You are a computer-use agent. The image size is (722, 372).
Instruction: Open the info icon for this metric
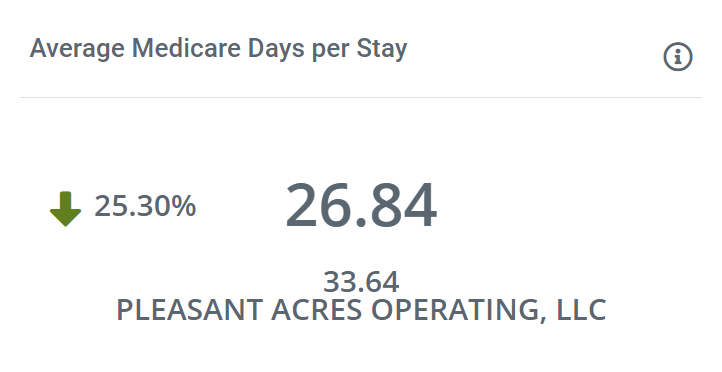tap(677, 57)
